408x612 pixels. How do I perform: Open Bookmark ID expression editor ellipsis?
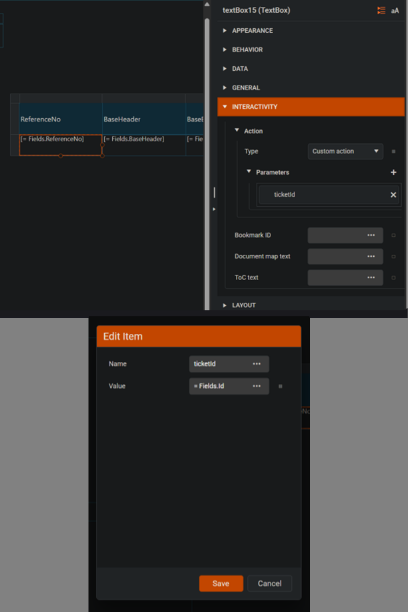371,235
